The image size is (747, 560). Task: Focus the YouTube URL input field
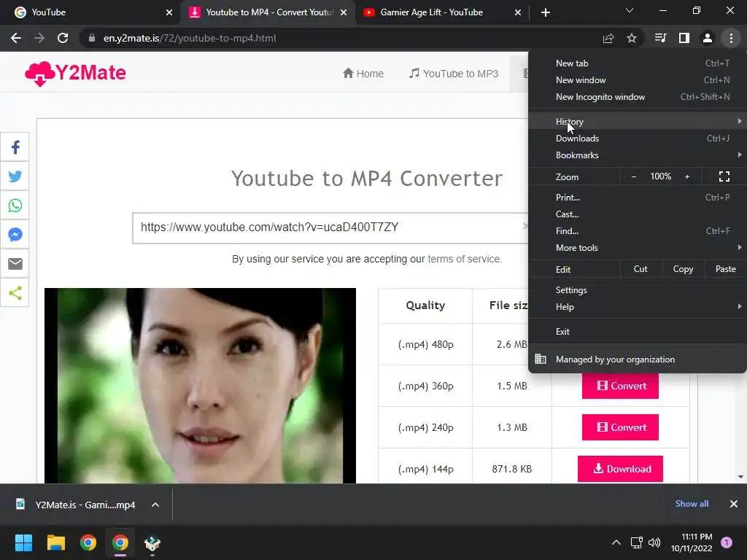(x=330, y=228)
